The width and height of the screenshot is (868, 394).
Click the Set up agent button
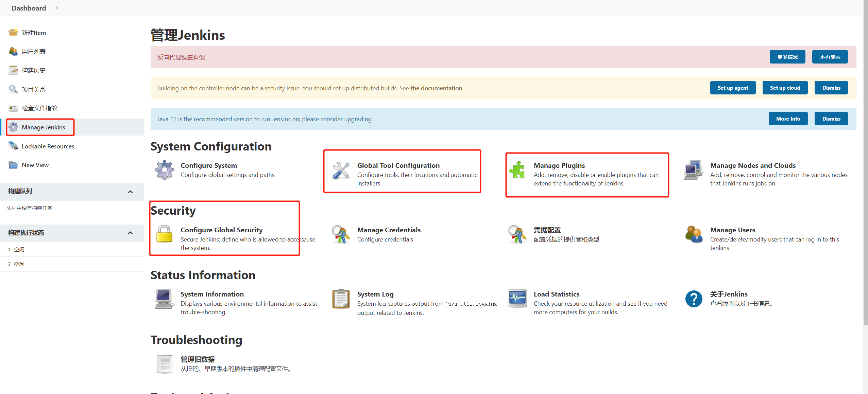tap(733, 88)
